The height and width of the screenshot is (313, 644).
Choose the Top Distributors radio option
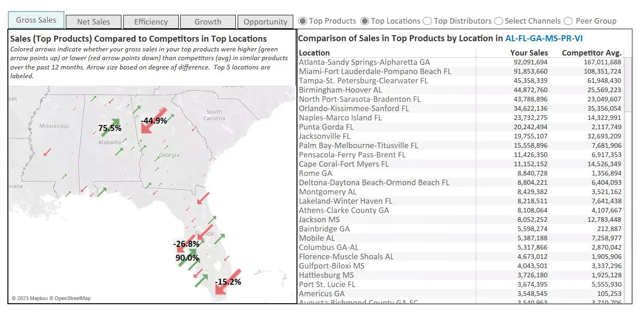pyautogui.click(x=427, y=21)
